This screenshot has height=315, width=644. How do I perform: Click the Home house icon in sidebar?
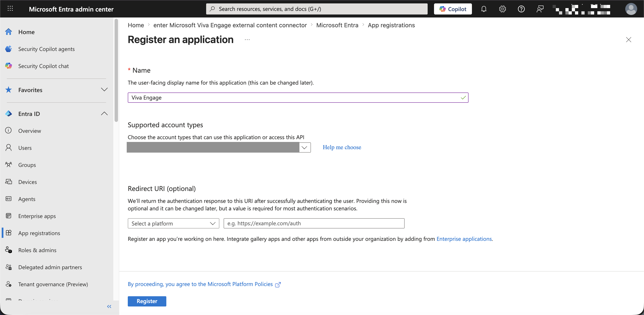pyautogui.click(x=9, y=32)
